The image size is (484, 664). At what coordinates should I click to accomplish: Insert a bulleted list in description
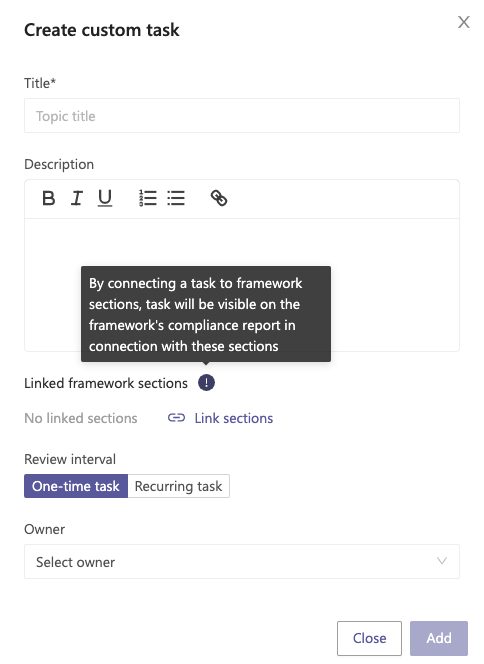click(x=176, y=198)
